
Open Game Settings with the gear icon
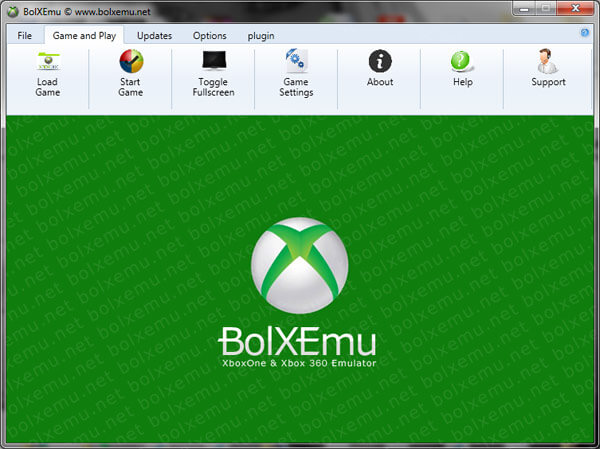point(296,60)
